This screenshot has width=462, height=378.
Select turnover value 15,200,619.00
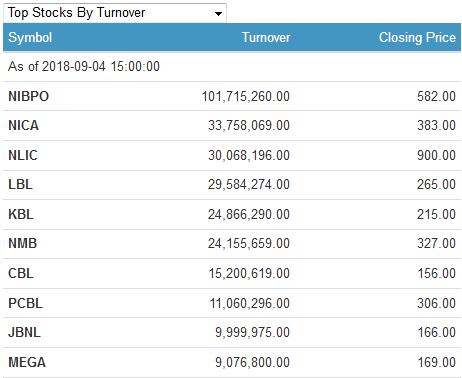click(249, 273)
